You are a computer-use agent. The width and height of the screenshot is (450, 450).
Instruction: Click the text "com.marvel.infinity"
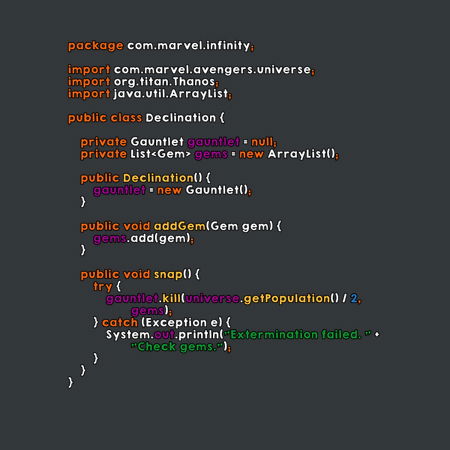[189, 45]
